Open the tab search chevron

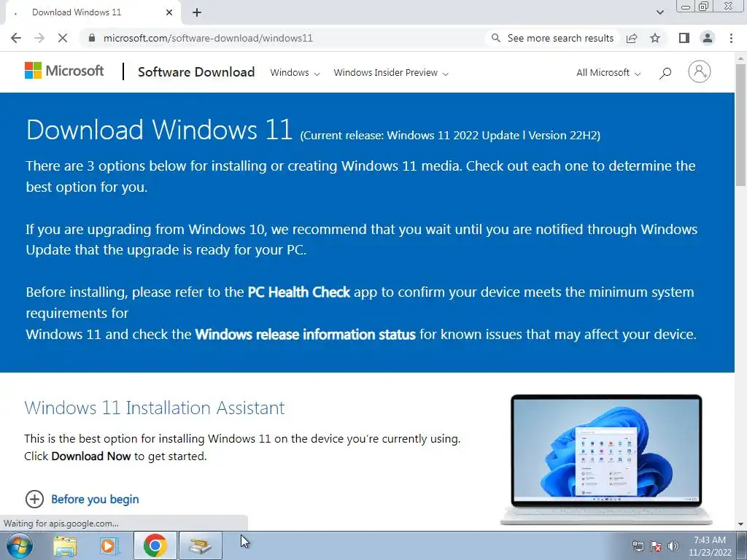pyautogui.click(x=659, y=12)
